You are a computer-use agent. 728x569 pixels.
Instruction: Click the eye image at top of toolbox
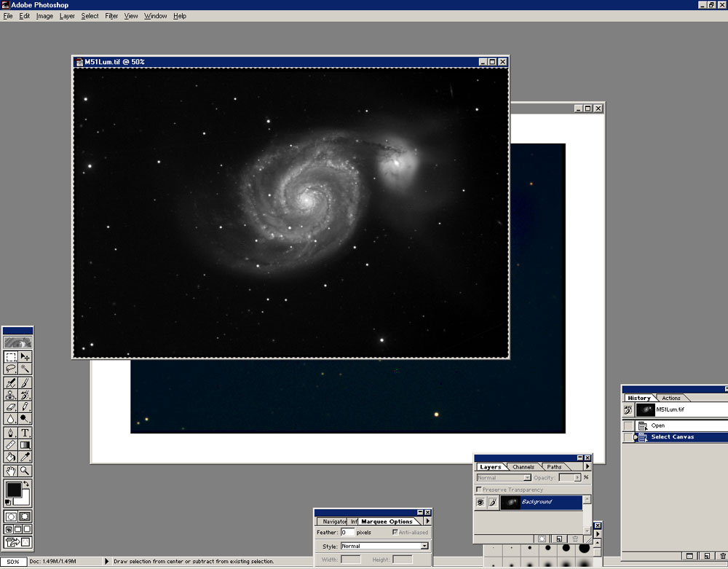[17, 343]
